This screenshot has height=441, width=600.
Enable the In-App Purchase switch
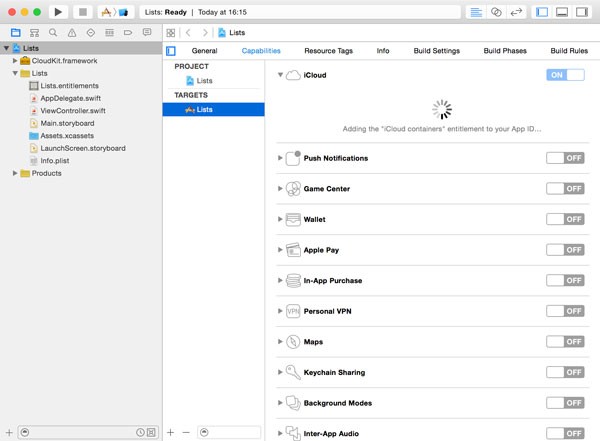click(x=565, y=281)
